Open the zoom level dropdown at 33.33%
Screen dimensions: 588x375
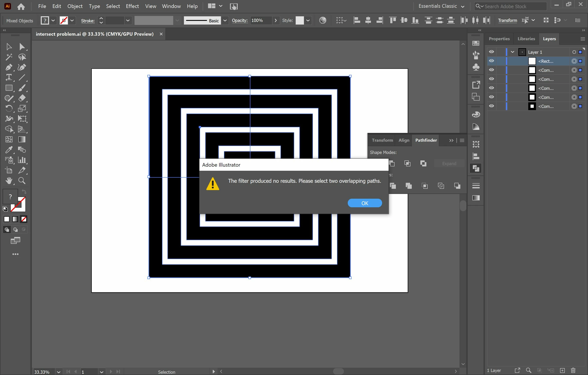click(58, 372)
